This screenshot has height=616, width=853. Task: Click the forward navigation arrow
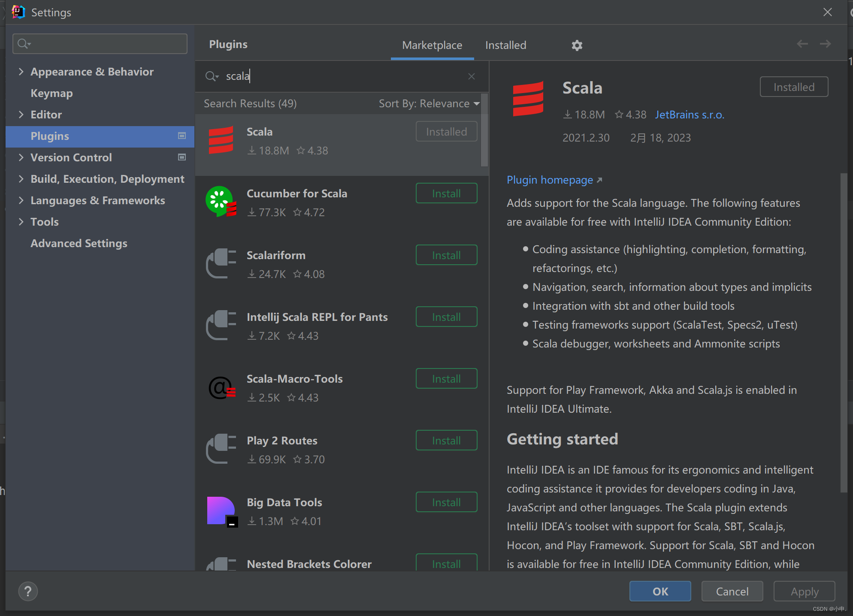click(x=825, y=44)
